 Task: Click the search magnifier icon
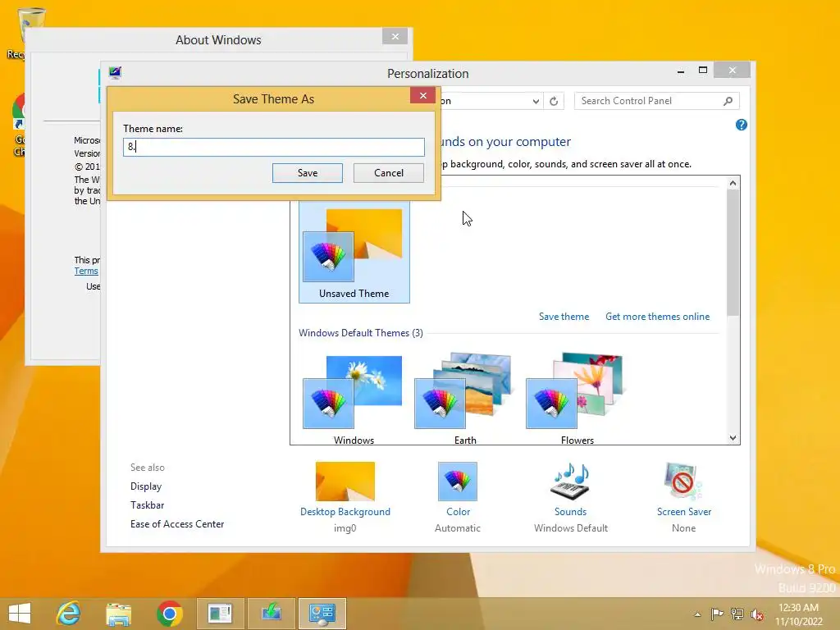pyautogui.click(x=728, y=101)
